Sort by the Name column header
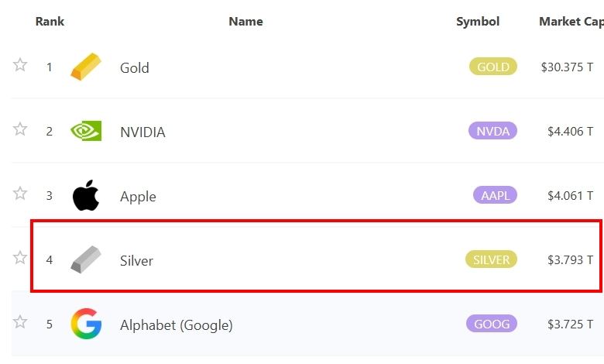The height and width of the screenshot is (364, 604). [245, 22]
